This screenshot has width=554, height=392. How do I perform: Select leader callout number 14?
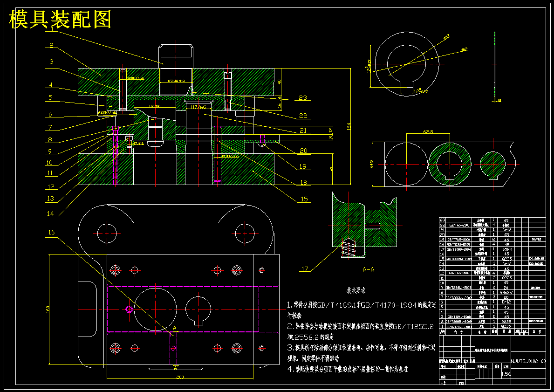[50, 213]
